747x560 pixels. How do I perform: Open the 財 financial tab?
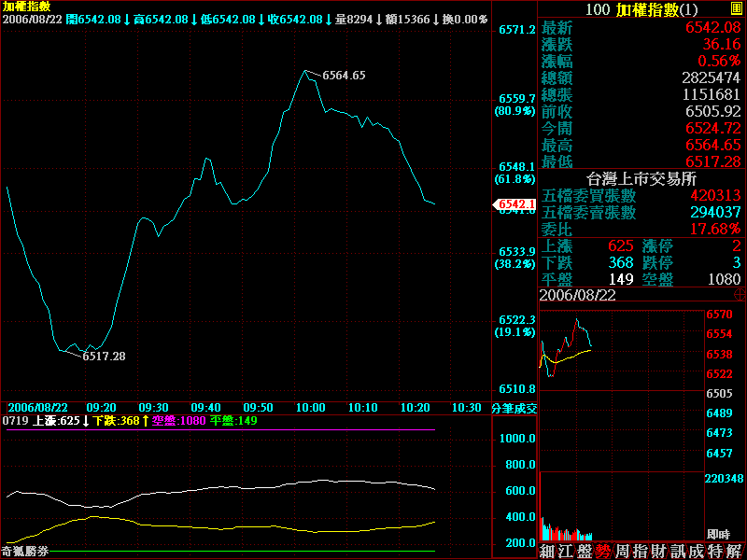(660, 551)
